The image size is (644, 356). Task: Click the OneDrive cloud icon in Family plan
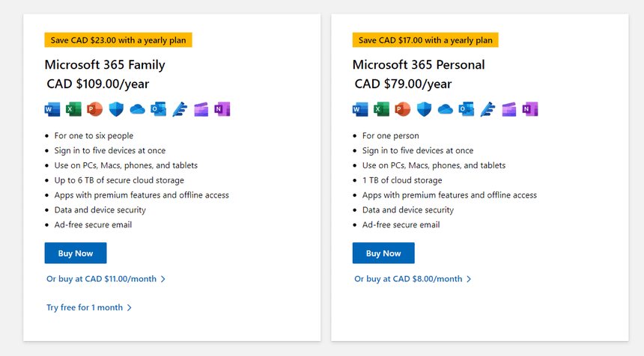coord(137,109)
